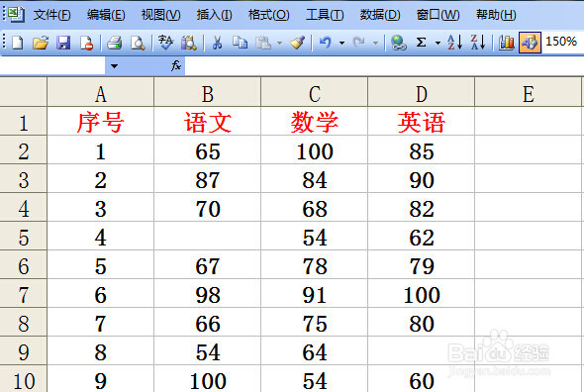This screenshot has width=584, height=392.
Task: Open a file with the folder icon
Action: 41,43
